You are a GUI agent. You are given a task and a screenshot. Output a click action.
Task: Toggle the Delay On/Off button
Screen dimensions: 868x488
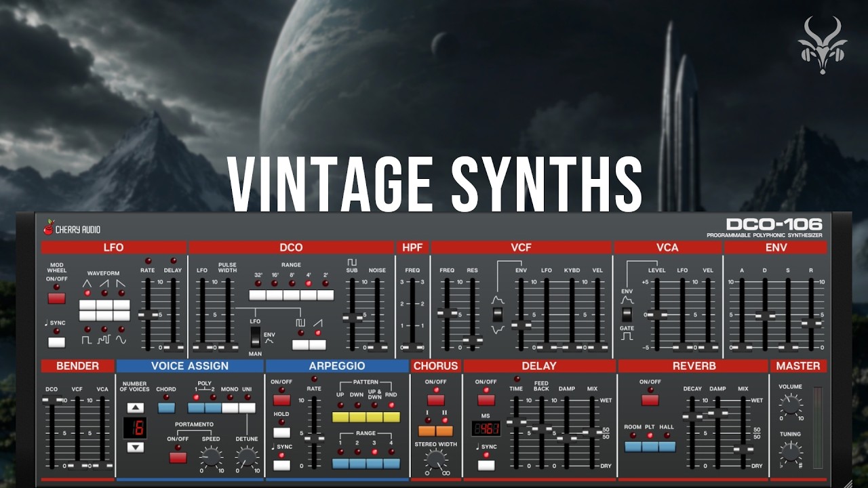pos(486,400)
